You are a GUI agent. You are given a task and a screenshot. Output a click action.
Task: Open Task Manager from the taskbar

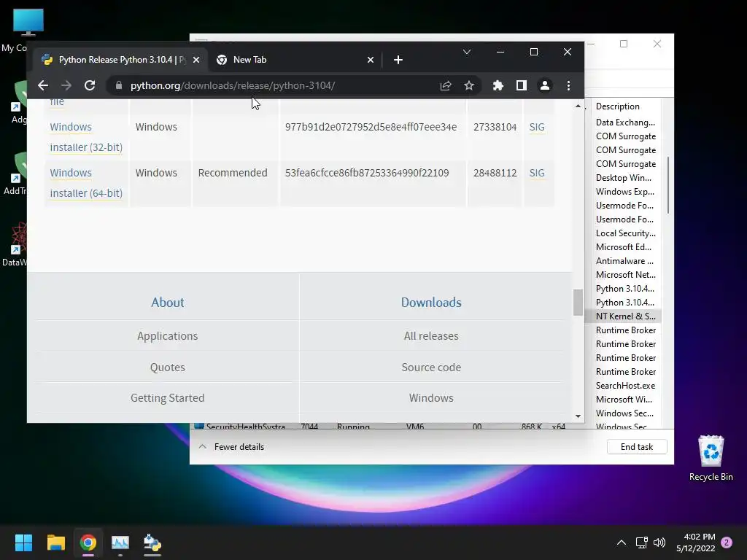point(120,542)
